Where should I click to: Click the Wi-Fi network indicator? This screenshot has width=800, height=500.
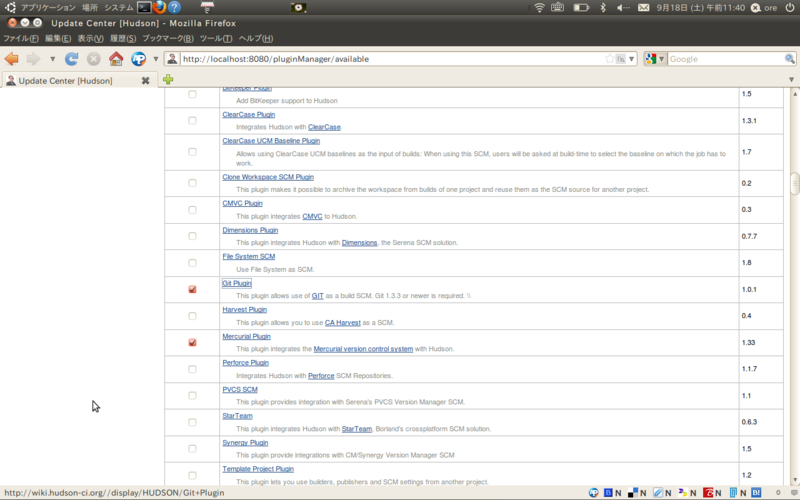click(539, 8)
